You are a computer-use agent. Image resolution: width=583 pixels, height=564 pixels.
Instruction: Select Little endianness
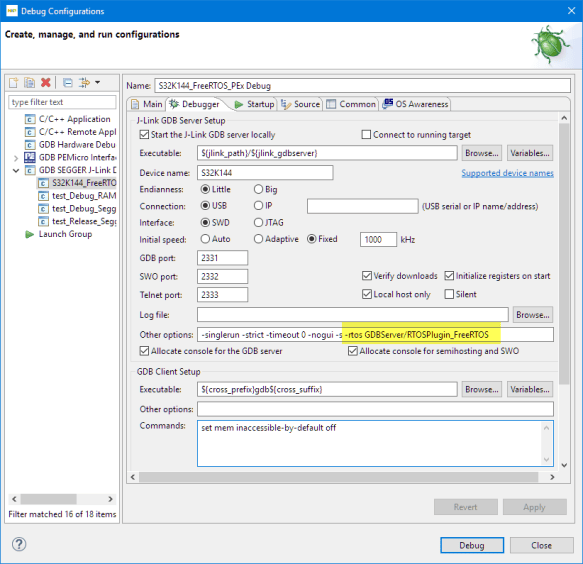pyautogui.click(x=205, y=189)
